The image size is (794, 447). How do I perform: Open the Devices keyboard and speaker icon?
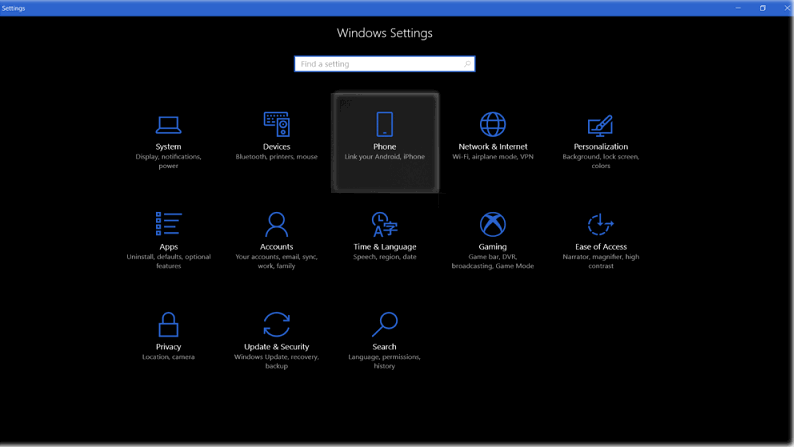[276, 124]
